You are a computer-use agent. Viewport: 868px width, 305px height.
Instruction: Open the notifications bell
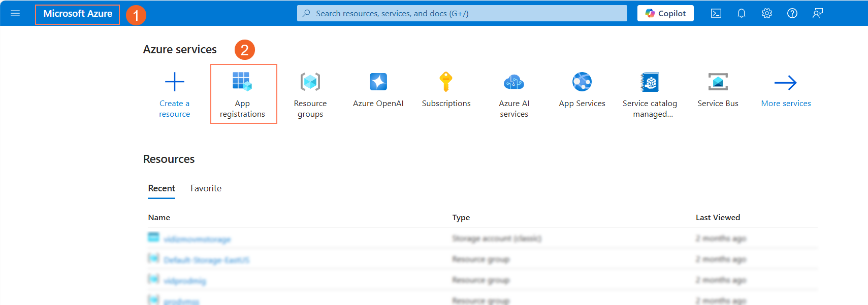click(742, 14)
